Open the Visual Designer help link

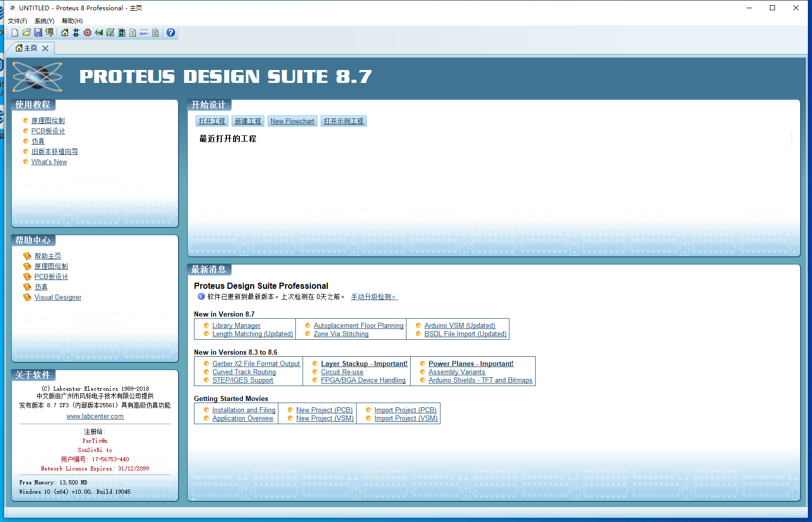[x=58, y=297]
